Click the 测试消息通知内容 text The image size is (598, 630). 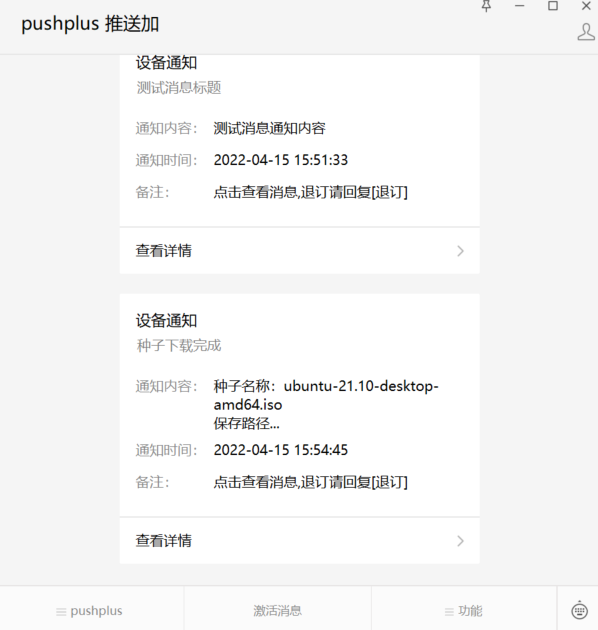pyautogui.click(x=269, y=128)
